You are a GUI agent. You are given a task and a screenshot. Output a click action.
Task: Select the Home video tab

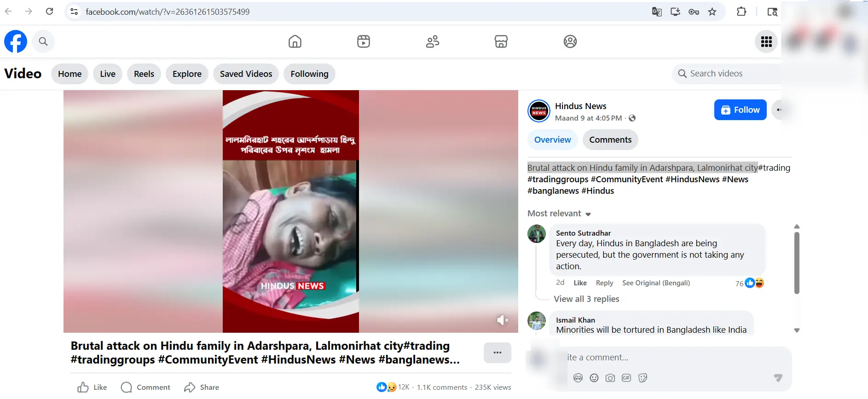point(70,74)
